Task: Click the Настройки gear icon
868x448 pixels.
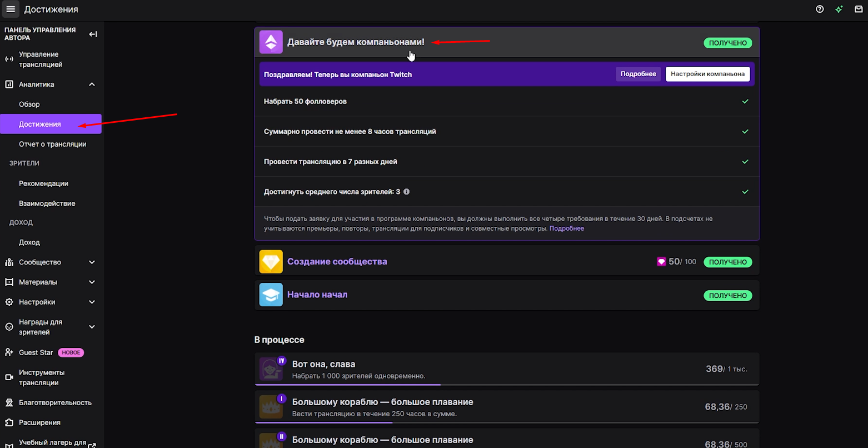Action: click(x=9, y=302)
